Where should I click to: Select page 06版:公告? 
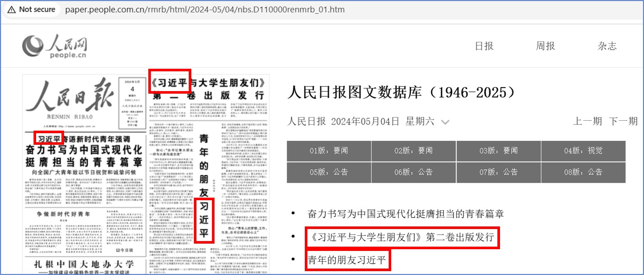pyautogui.click(x=414, y=172)
